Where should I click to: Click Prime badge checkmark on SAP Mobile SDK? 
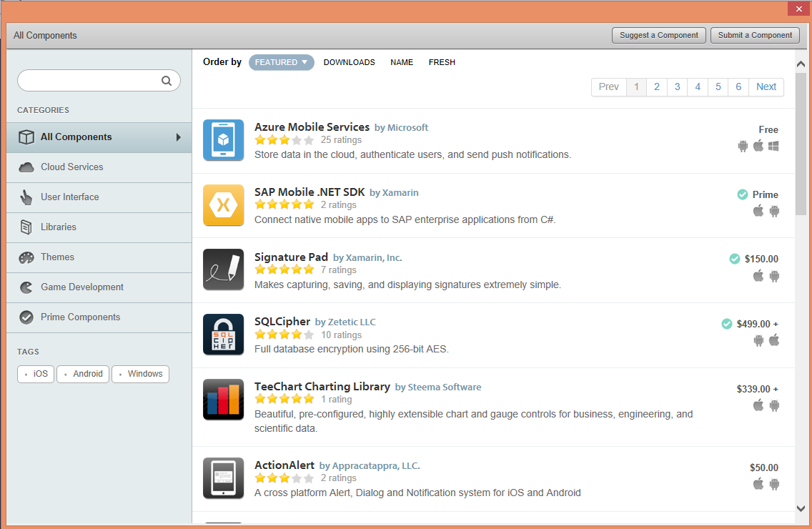click(743, 194)
